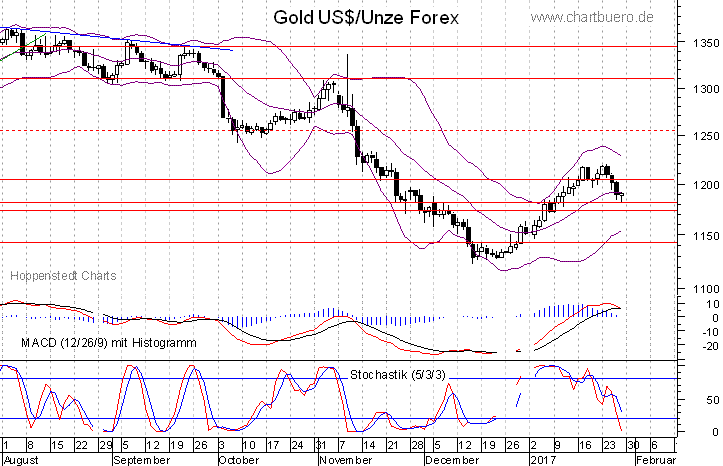Click the date label 14 in November
723x466 pixels.
(x=369, y=445)
